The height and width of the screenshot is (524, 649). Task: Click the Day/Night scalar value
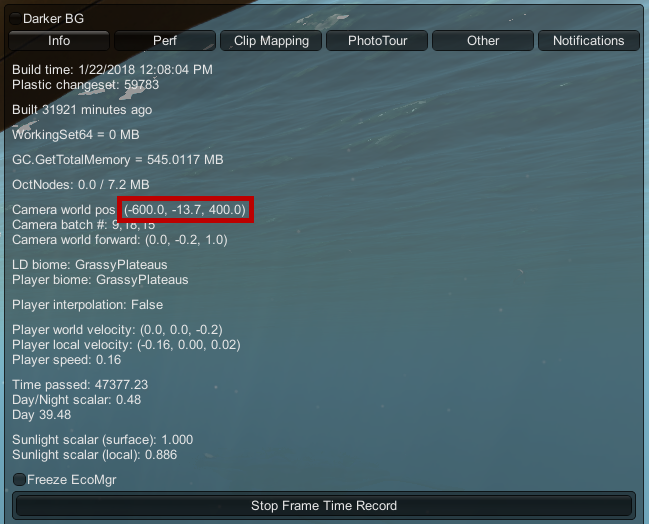click(x=128, y=400)
